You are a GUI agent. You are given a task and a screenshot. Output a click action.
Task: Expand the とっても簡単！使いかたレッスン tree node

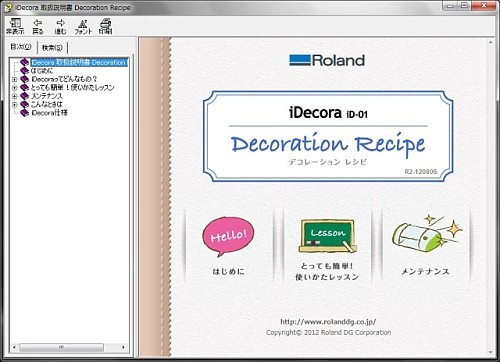click(x=14, y=88)
